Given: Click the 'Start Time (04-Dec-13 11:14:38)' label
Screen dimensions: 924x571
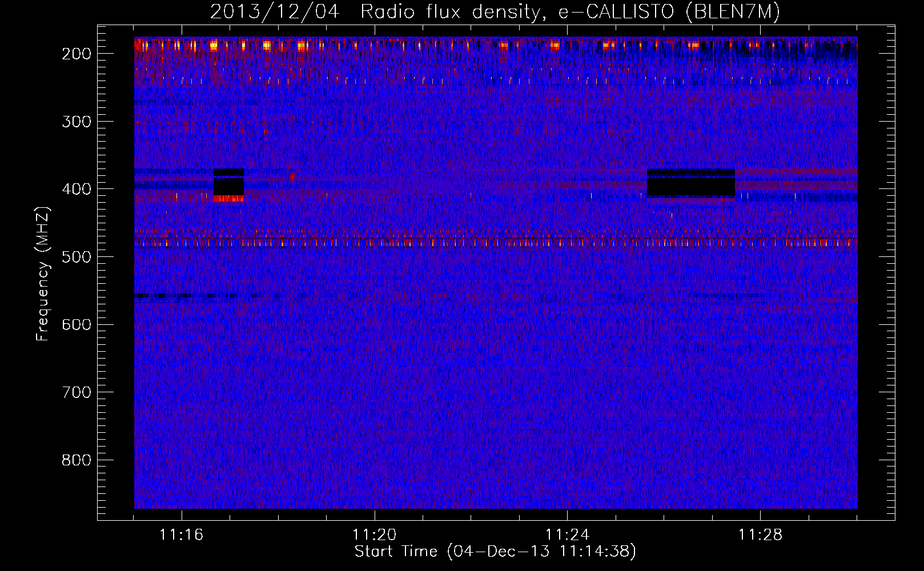Looking at the screenshot, I should click(x=495, y=552).
